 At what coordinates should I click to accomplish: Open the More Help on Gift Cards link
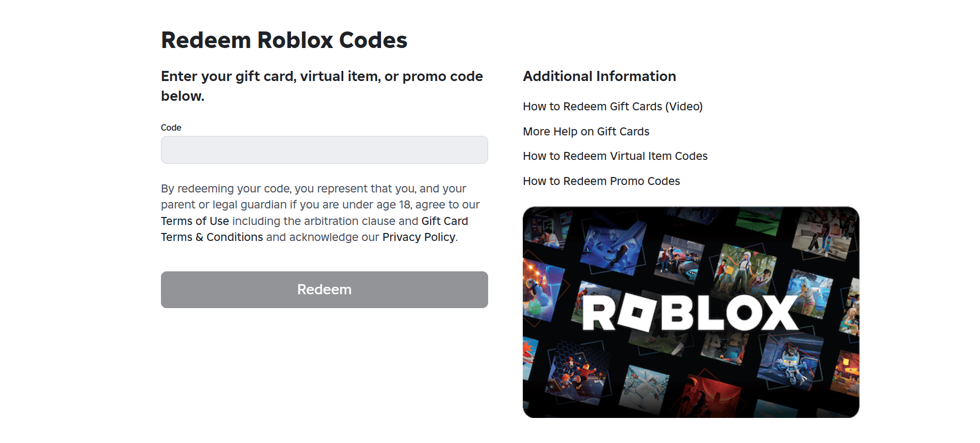(x=586, y=132)
